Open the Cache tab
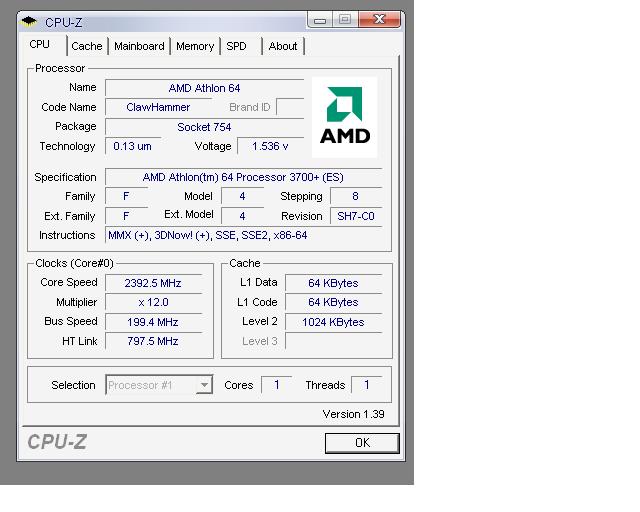Screen dimensions: 640x512 point(87,46)
